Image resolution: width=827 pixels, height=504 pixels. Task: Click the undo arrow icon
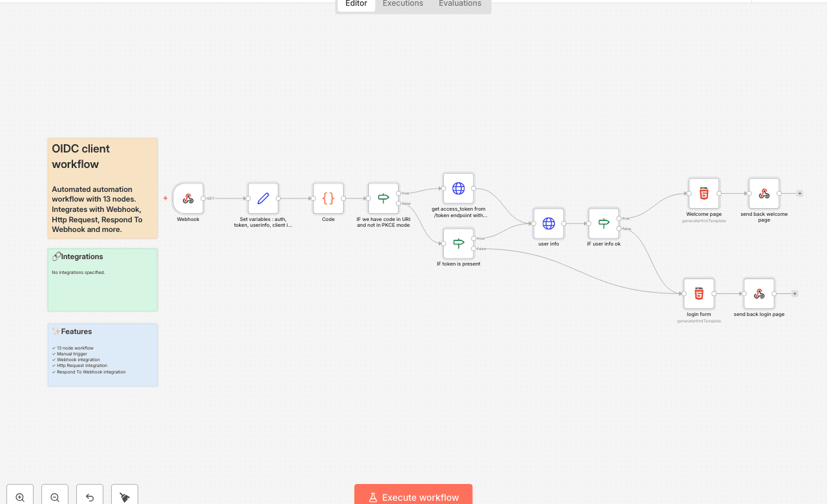89,494
